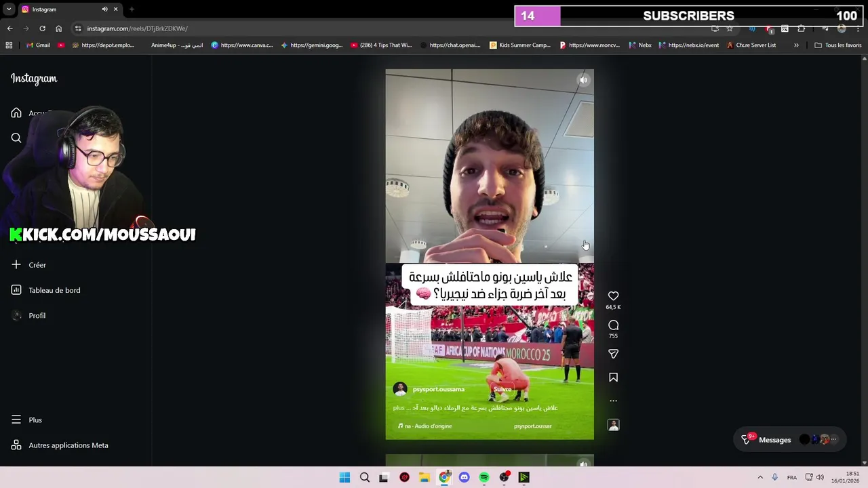Screen dimensions: 868x488
Task: Open Windows taskbar search
Action: 365,478
